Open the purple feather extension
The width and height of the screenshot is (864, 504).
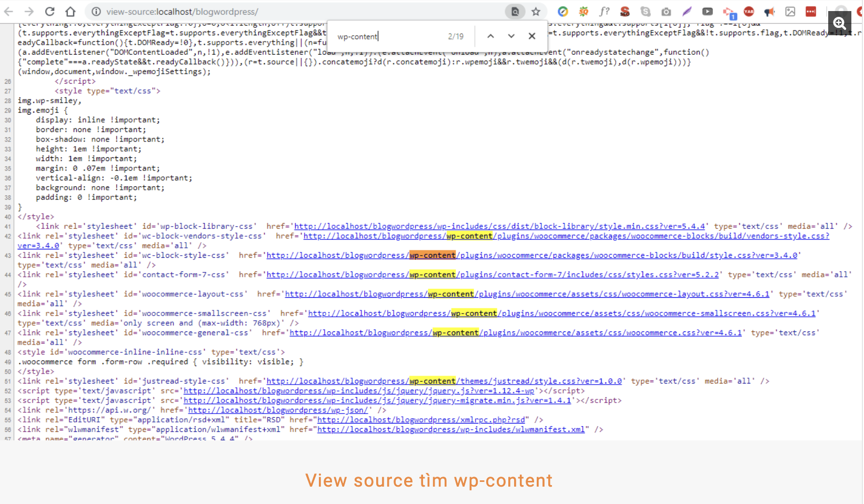(687, 12)
